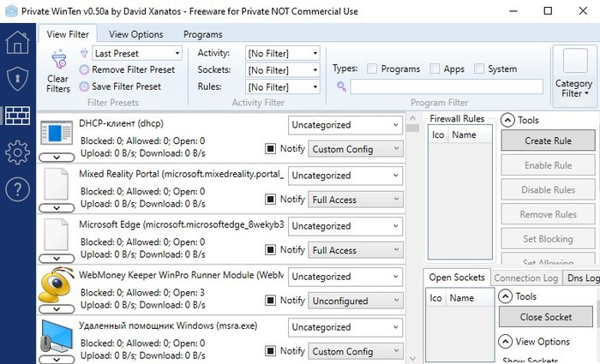Enable the Programs type checkbox

pyautogui.click(x=372, y=69)
